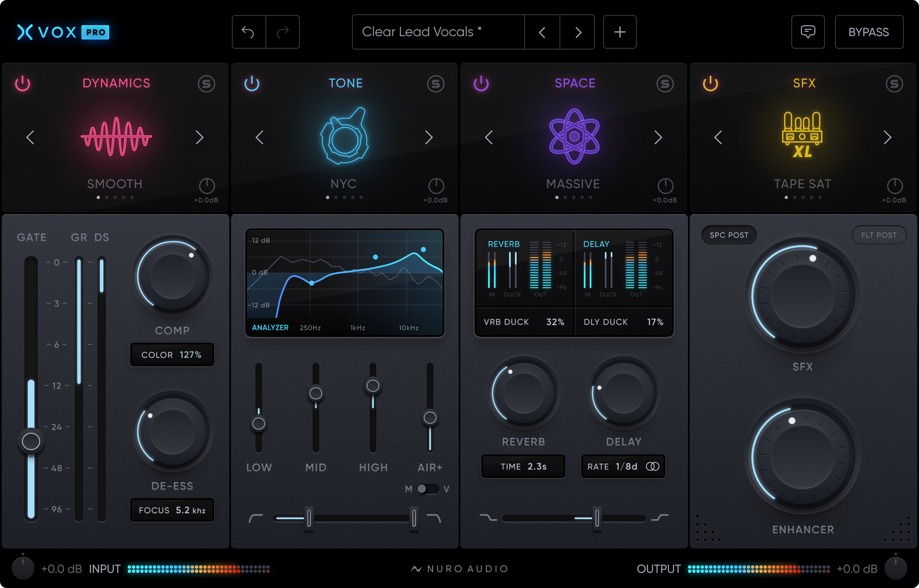This screenshot has width=919, height=588.
Task: Disable the Tone module power button
Action: (252, 84)
